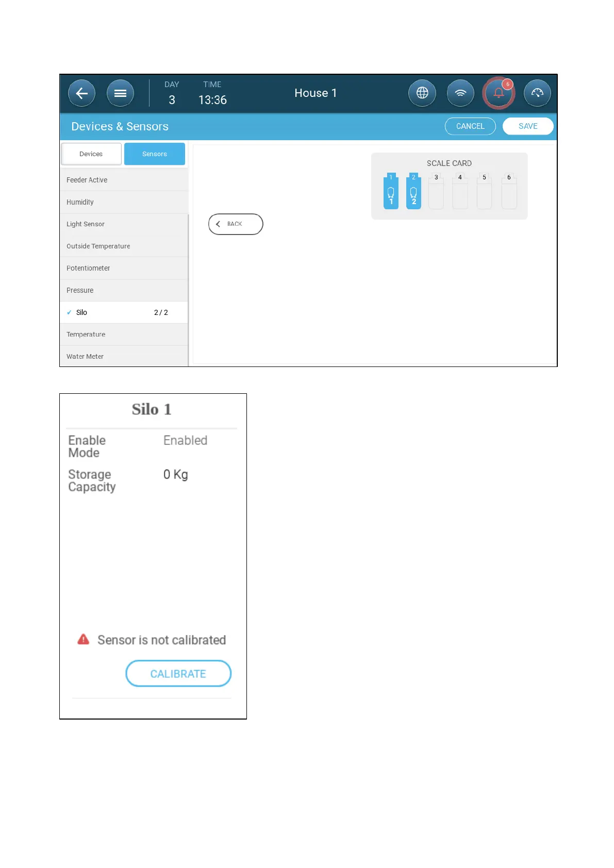
Task: Click the BACK button
Action: click(x=236, y=224)
